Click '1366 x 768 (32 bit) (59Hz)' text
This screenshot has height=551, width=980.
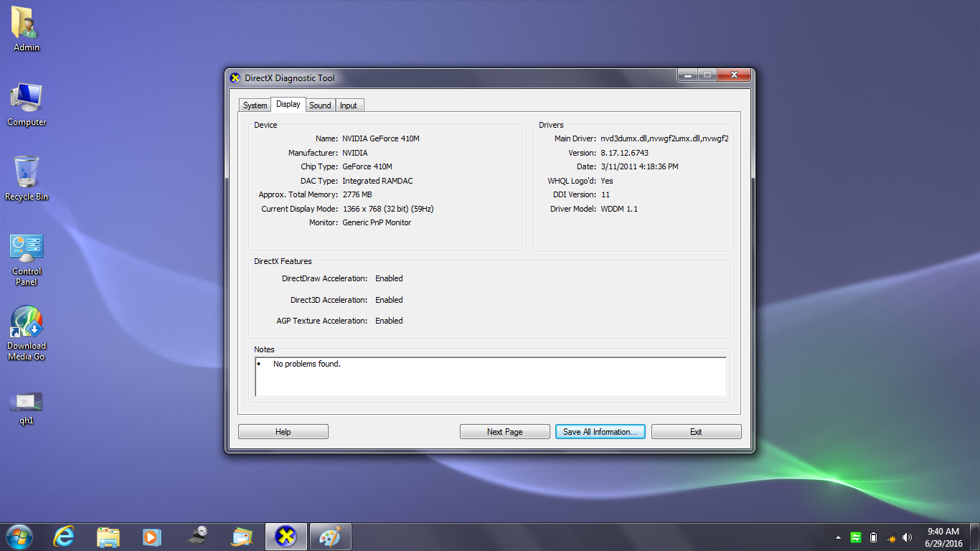pyautogui.click(x=388, y=209)
